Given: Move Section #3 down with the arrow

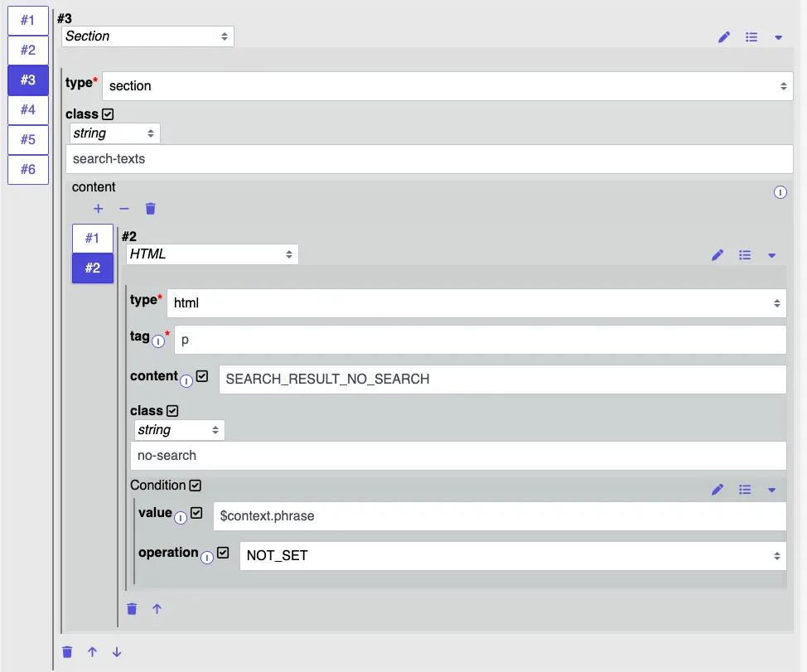Looking at the screenshot, I should 117,652.
